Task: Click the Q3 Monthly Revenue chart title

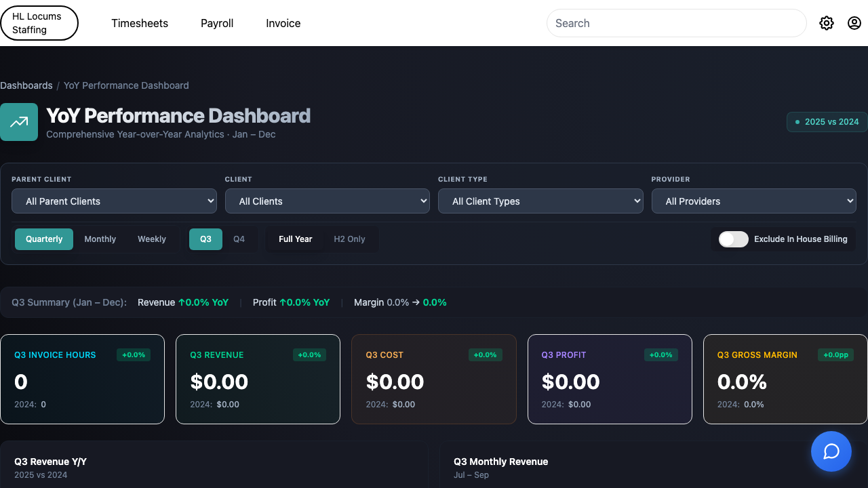Action: tap(500, 462)
